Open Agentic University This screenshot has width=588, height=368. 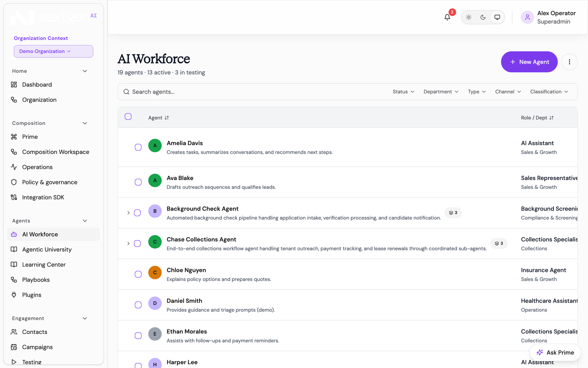(x=53, y=249)
